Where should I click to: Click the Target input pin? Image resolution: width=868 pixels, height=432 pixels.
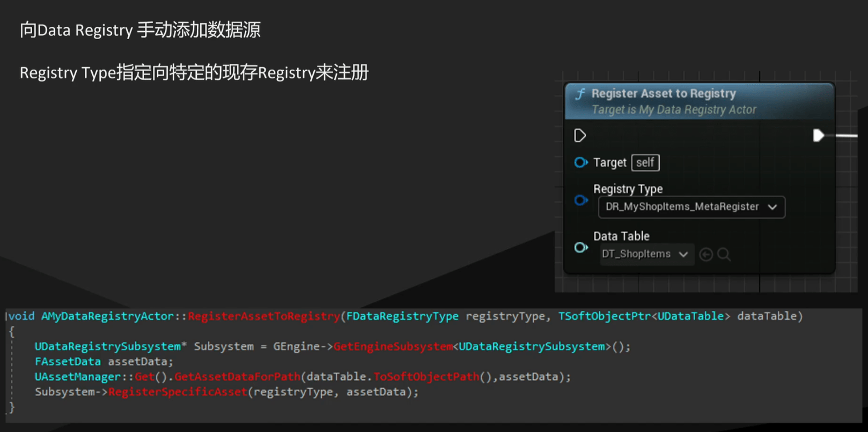pyautogui.click(x=580, y=162)
